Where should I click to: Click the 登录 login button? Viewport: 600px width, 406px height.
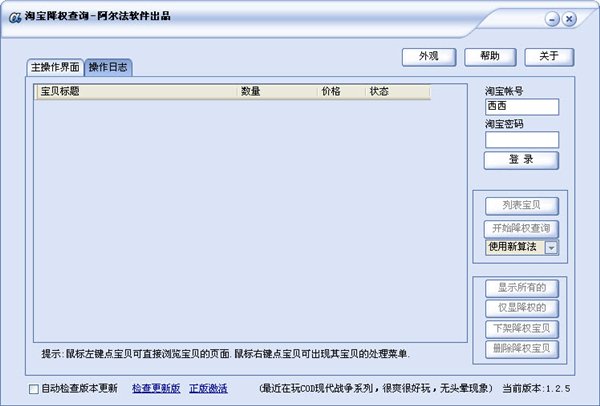pos(521,160)
